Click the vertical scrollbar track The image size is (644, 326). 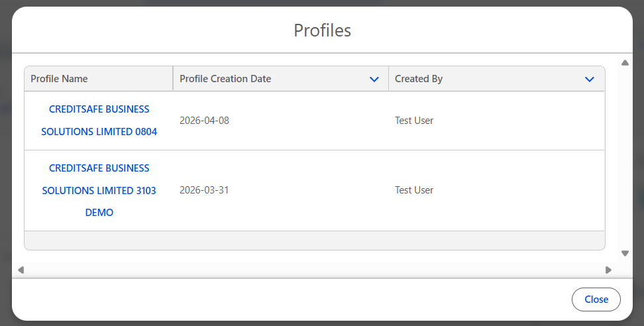(625, 159)
